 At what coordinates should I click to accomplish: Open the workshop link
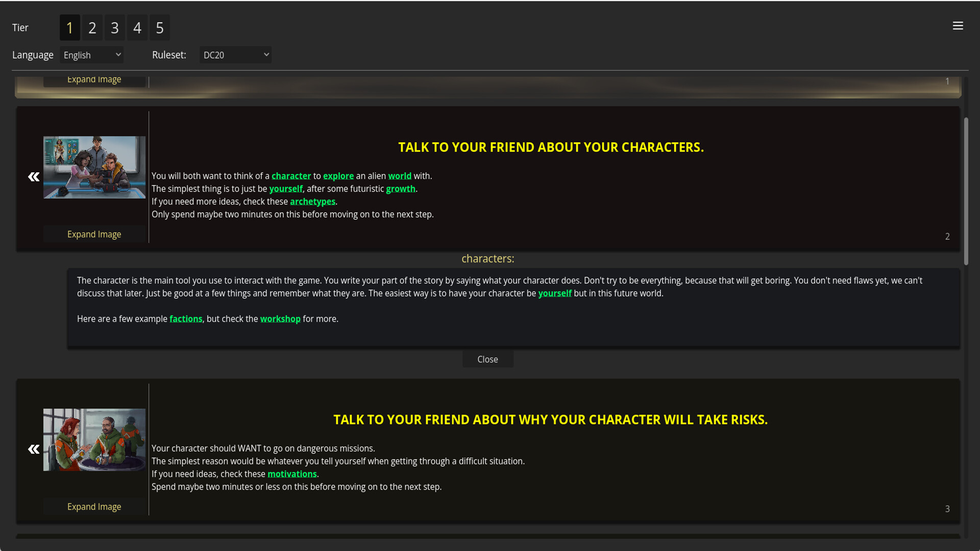pos(280,319)
